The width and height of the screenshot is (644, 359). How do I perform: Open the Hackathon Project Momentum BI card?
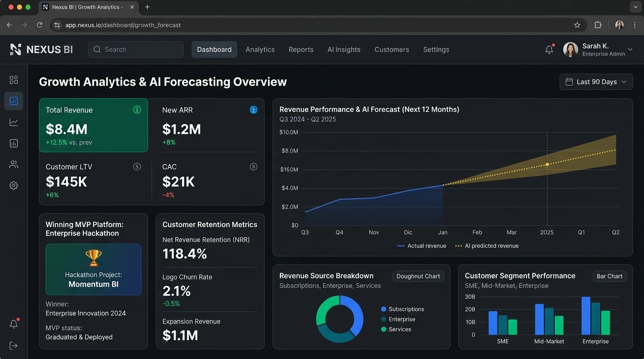click(x=94, y=269)
